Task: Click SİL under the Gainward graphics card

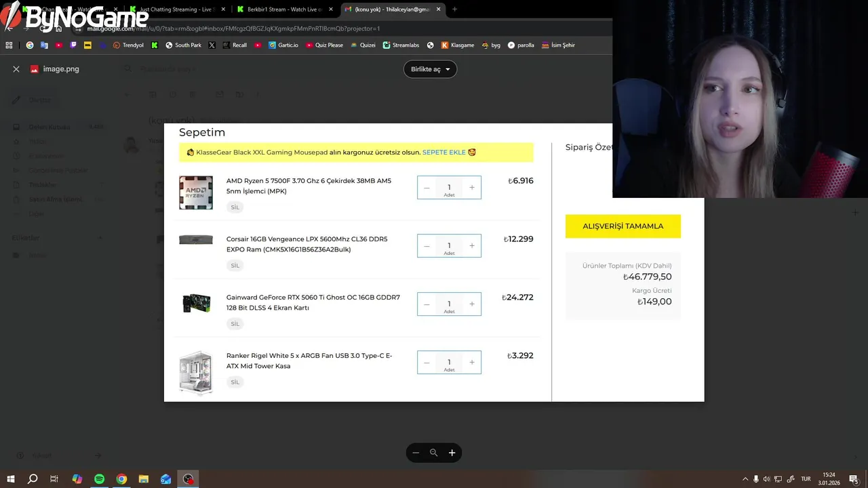Action: [235, 324]
